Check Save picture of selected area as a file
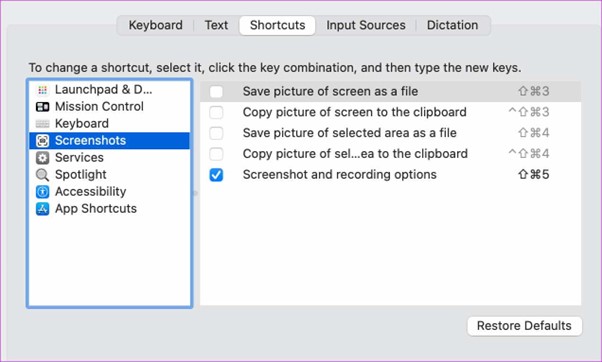The height and width of the screenshot is (362, 602). [x=216, y=133]
